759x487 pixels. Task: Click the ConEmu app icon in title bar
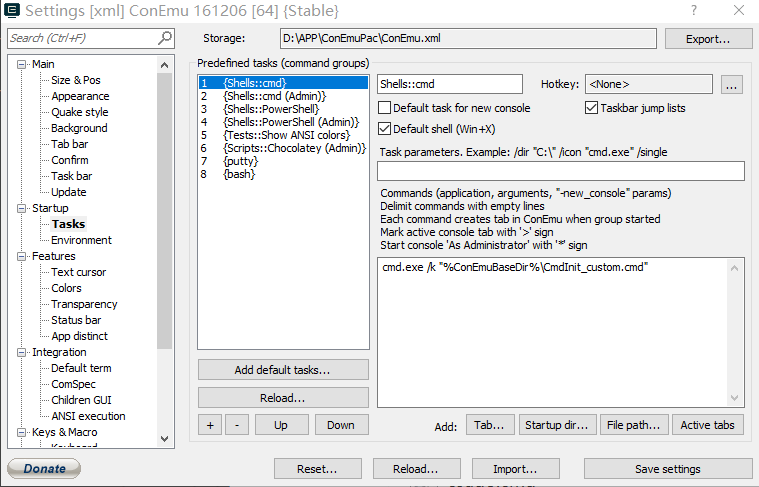(x=12, y=10)
